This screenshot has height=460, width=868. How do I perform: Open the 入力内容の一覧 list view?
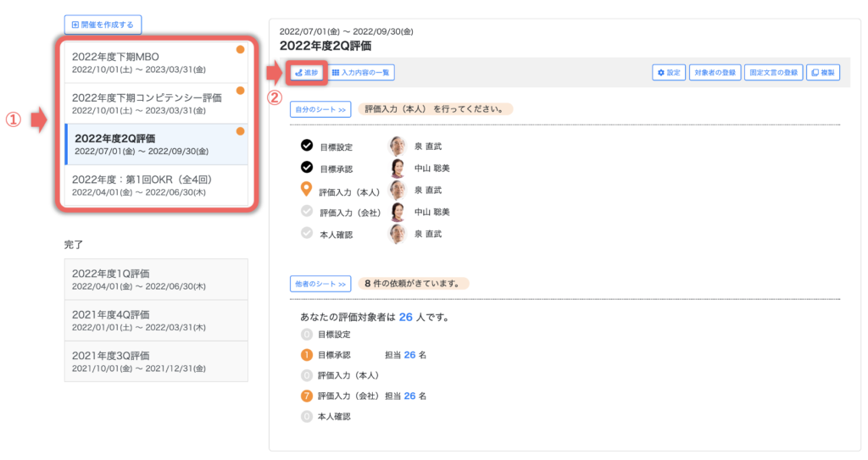(x=361, y=73)
